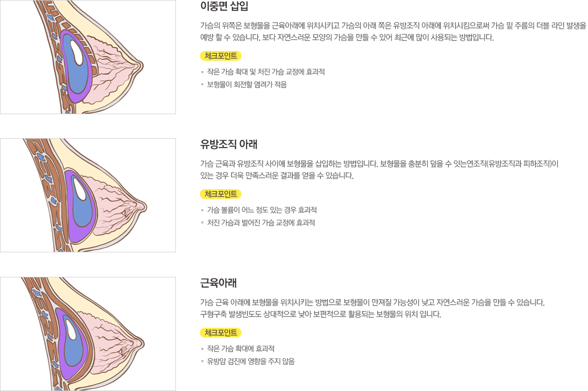
Task: Click the 이중면 삽입 description paragraph
Action: coord(393,31)
